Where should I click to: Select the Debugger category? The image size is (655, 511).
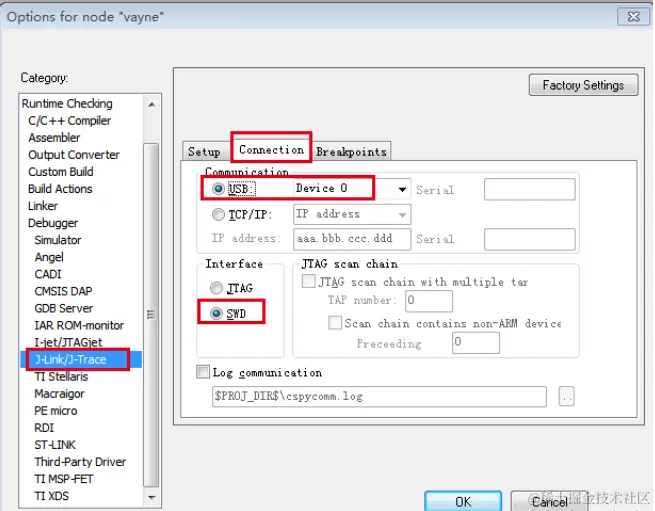pos(53,223)
